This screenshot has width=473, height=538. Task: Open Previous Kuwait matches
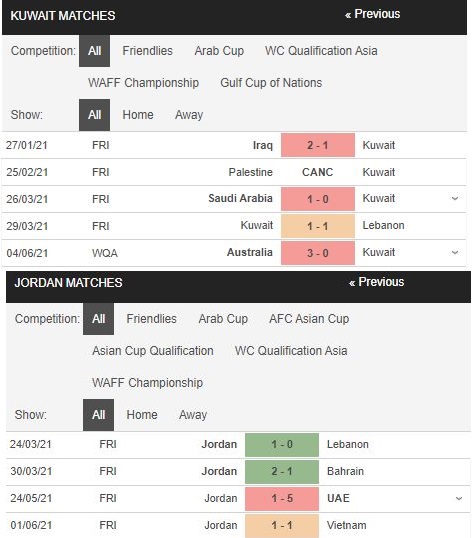[373, 14]
